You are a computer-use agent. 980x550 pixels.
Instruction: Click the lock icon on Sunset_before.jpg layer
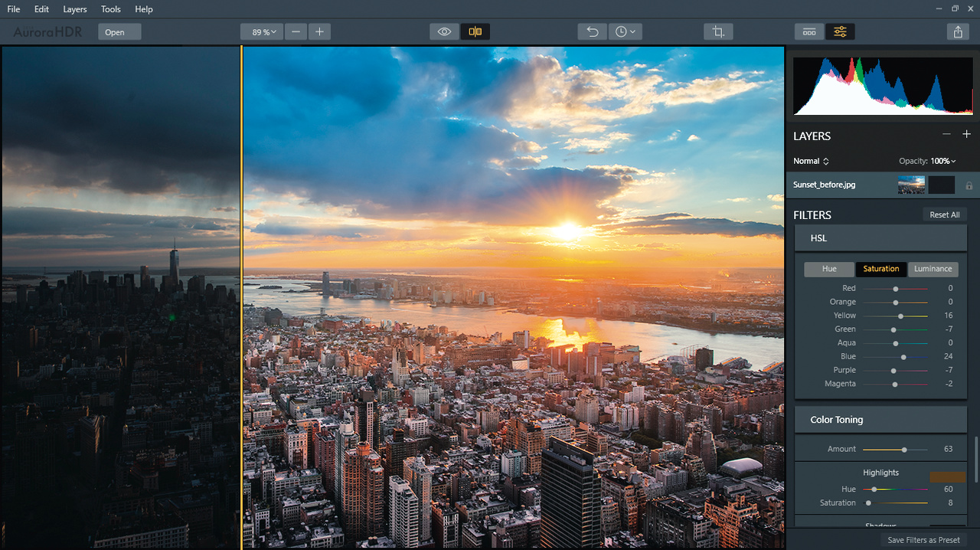pos(969,185)
